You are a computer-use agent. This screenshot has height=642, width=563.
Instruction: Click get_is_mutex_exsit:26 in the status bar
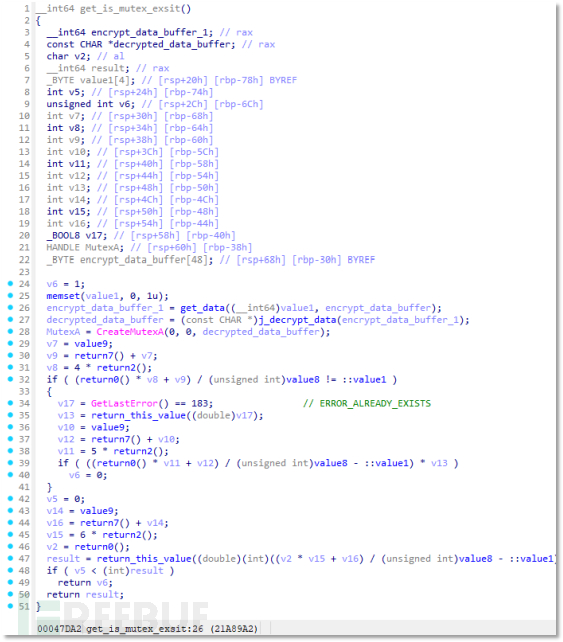click(145, 628)
